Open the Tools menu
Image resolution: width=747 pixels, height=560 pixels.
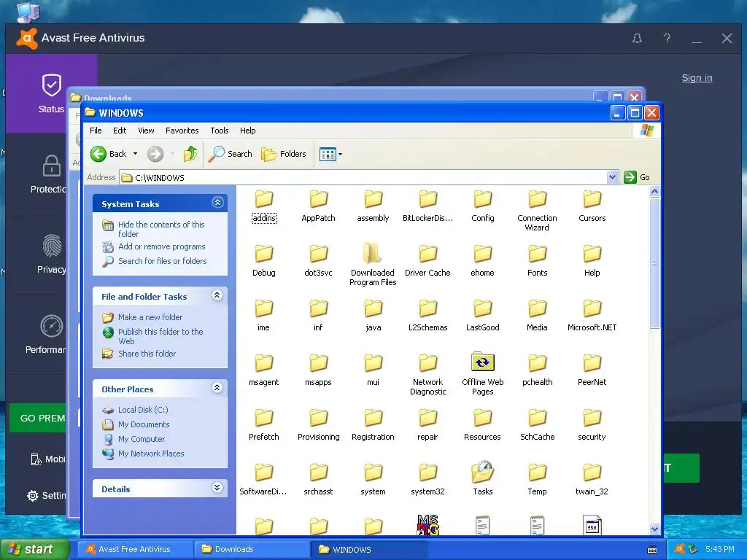(x=220, y=131)
